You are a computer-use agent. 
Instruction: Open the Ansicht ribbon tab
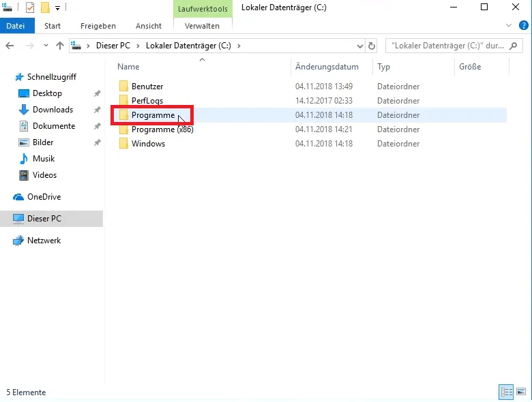pyautogui.click(x=149, y=26)
